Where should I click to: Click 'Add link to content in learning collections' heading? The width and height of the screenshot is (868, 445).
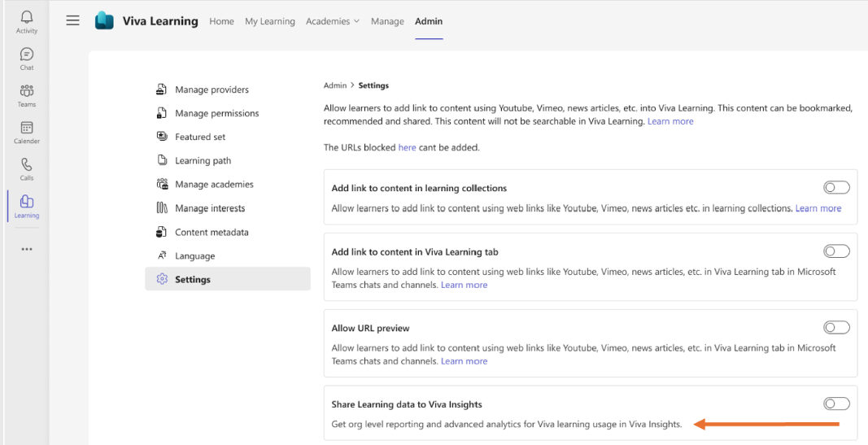coord(419,188)
